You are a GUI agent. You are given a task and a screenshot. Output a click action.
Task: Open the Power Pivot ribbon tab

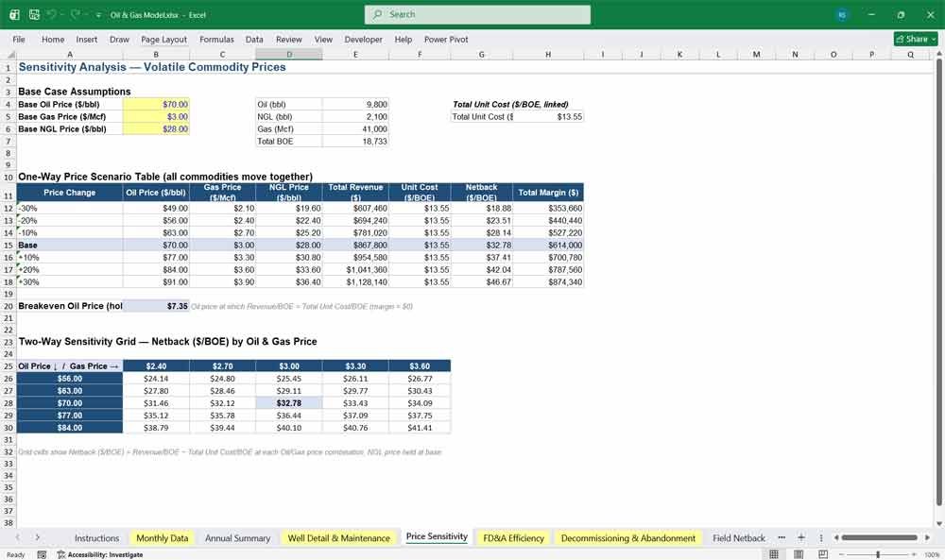click(x=446, y=39)
